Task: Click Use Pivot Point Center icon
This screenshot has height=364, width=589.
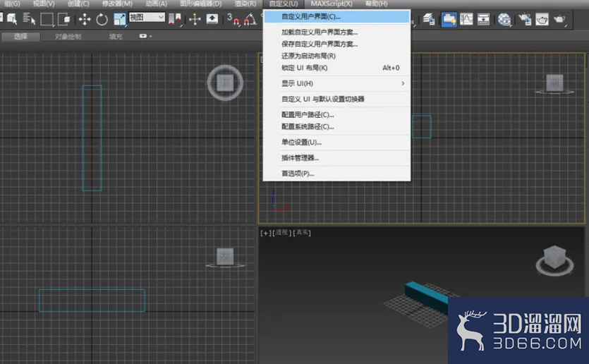Action: (x=175, y=19)
